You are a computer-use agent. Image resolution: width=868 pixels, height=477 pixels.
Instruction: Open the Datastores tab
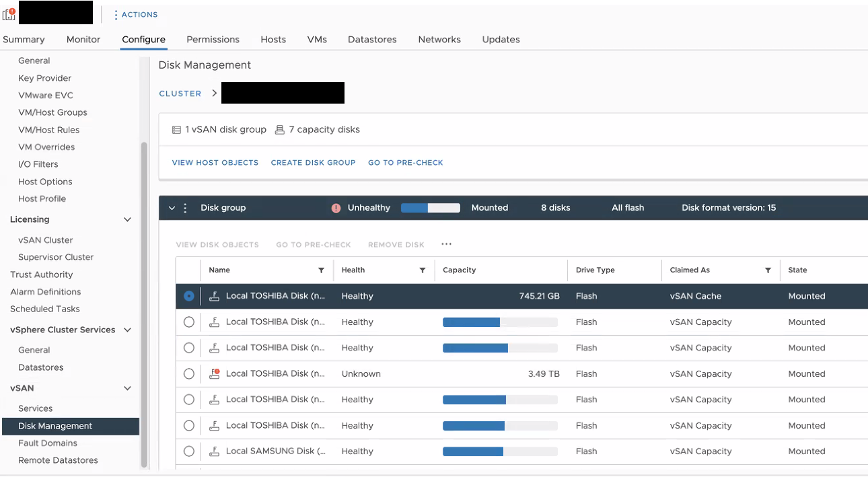(x=372, y=40)
